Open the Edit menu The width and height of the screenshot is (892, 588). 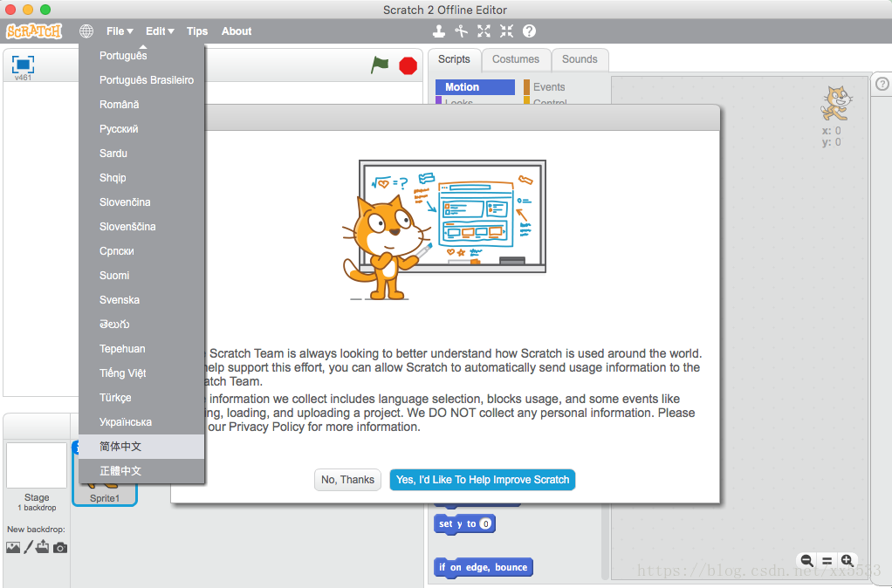click(x=160, y=31)
